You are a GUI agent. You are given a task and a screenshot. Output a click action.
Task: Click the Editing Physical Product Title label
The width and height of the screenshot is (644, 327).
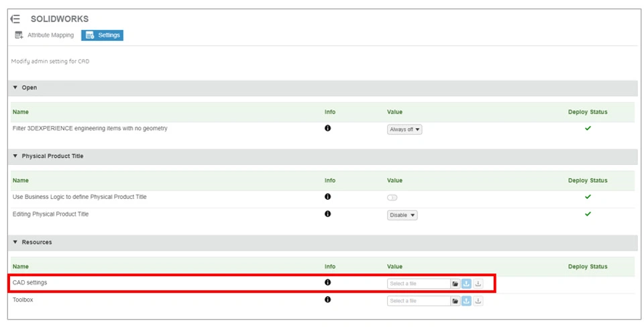click(x=50, y=214)
